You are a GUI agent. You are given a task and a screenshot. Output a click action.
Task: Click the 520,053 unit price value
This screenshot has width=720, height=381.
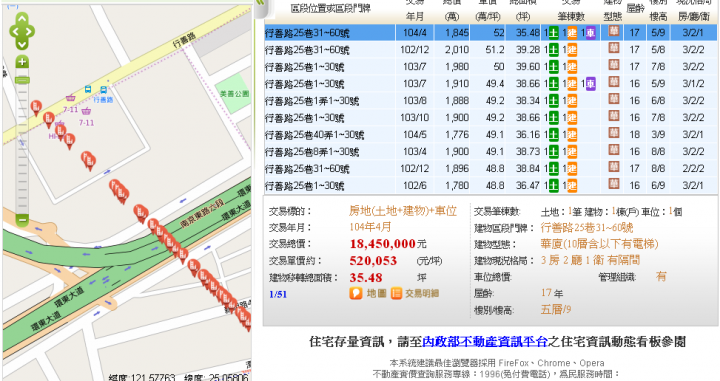[x=373, y=261]
